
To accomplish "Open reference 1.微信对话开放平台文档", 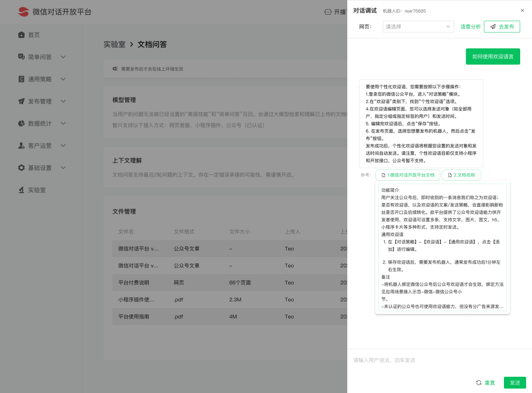I will (x=407, y=175).
